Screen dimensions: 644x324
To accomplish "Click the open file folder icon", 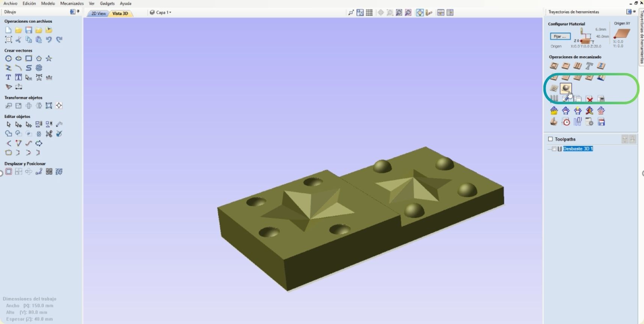I will click(18, 30).
